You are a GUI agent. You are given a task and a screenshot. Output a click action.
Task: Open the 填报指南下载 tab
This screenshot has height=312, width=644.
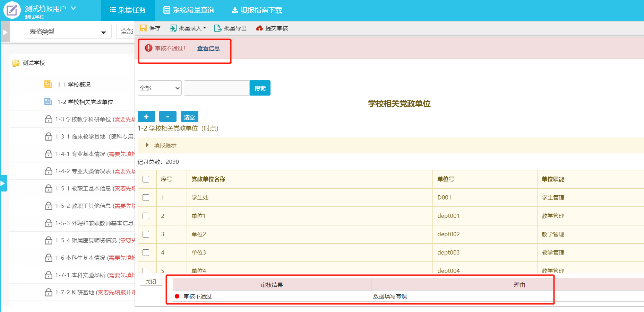tap(257, 10)
